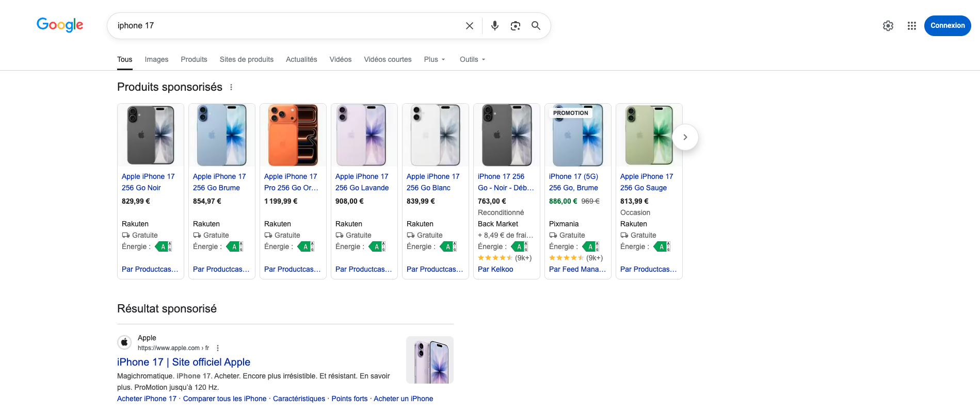Image resolution: width=980 pixels, height=413 pixels.
Task: Follow the Acheter iPhone 17 sitelink
Action: [147, 399]
